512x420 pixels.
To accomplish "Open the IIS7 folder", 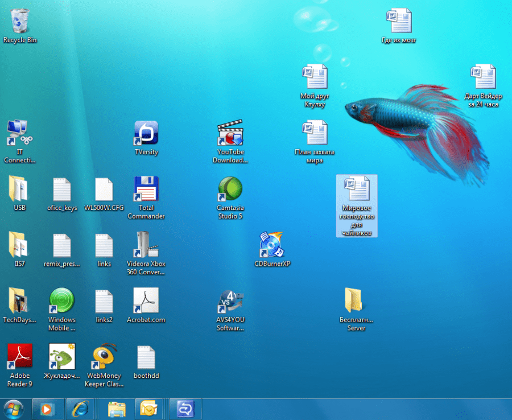I will (19, 248).
